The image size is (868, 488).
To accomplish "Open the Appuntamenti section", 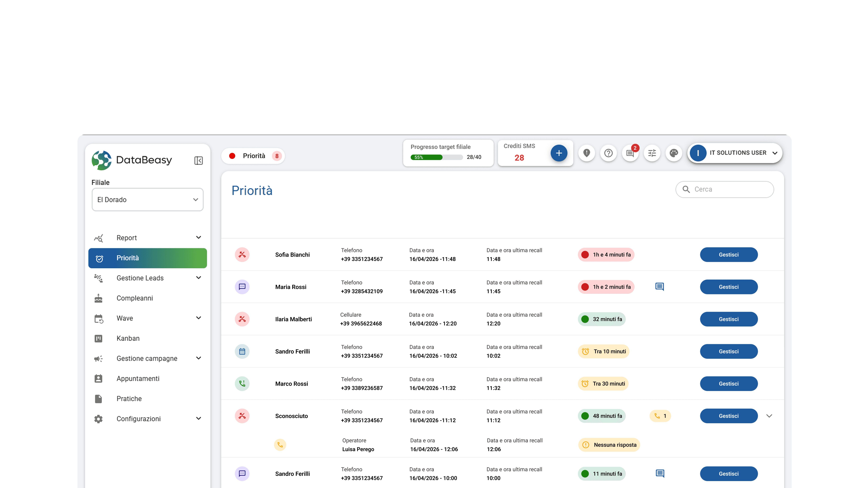I will point(138,379).
